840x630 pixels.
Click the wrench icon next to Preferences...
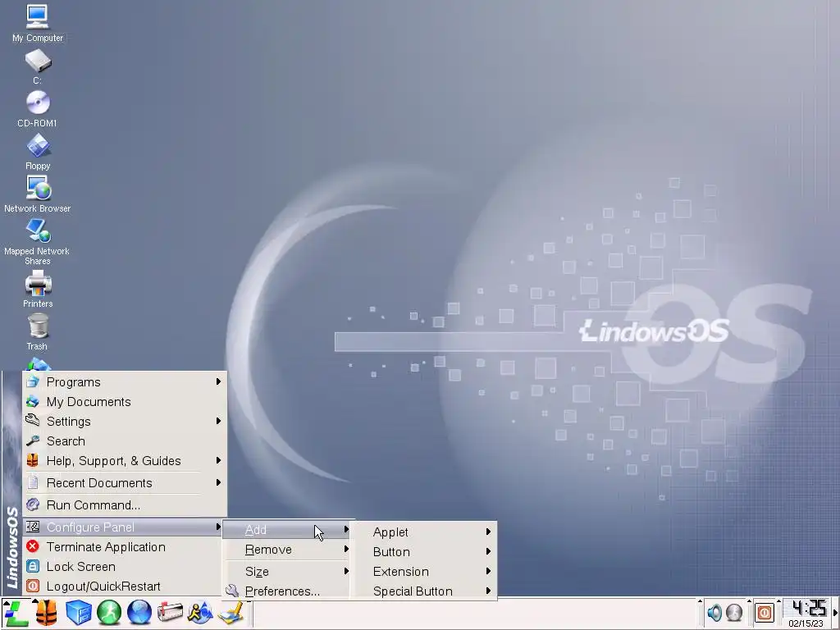tap(232, 591)
